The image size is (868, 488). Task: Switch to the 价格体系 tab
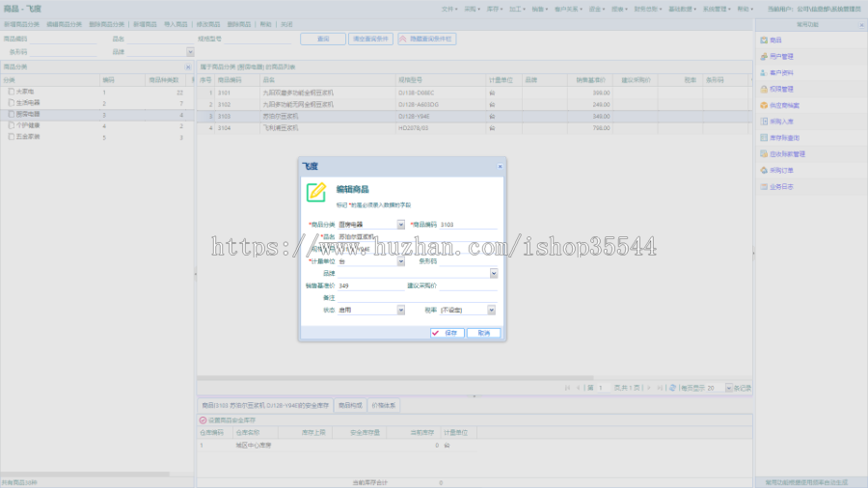(x=384, y=406)
